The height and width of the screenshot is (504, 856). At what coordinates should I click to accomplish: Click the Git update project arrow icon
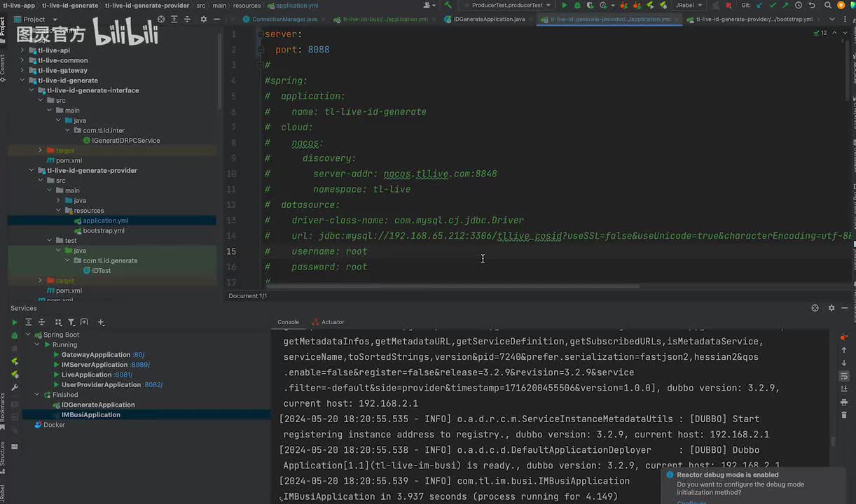click(x=759, y=6)
